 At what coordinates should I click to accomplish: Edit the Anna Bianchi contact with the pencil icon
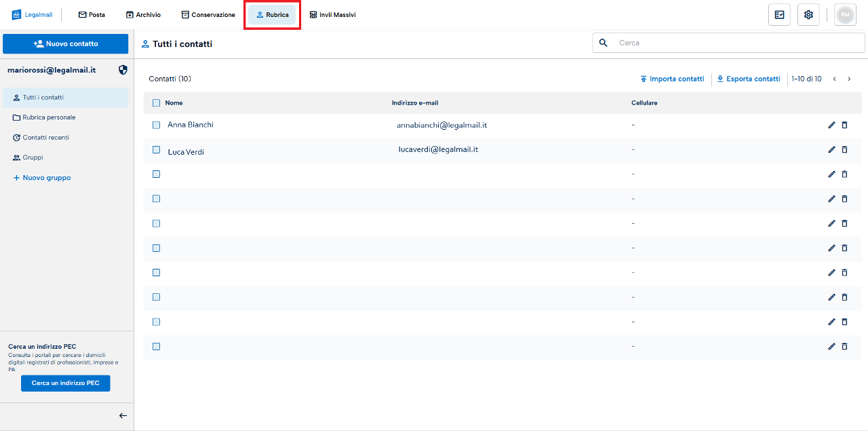[x=832, y=125]
